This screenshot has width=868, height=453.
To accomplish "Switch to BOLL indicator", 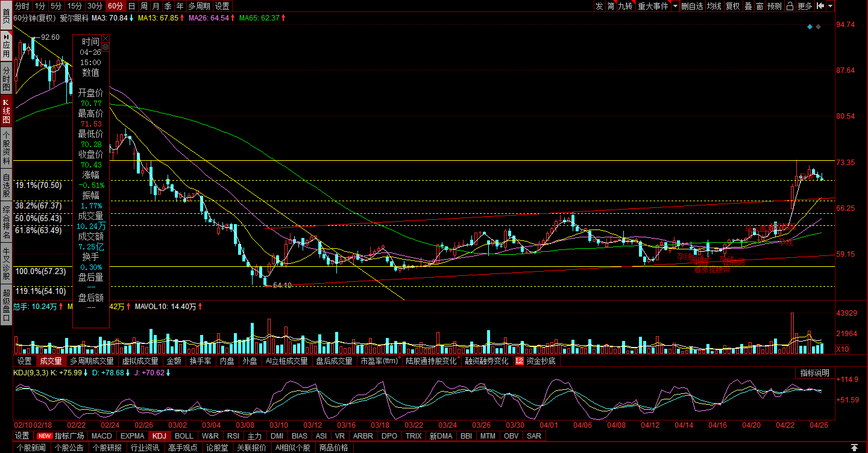I will click(x=184, y=436).
